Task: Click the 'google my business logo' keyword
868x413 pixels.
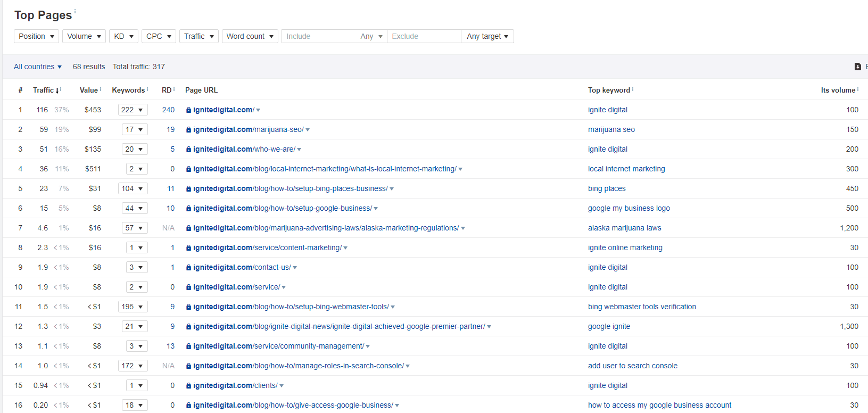Action: click(629, 208)
